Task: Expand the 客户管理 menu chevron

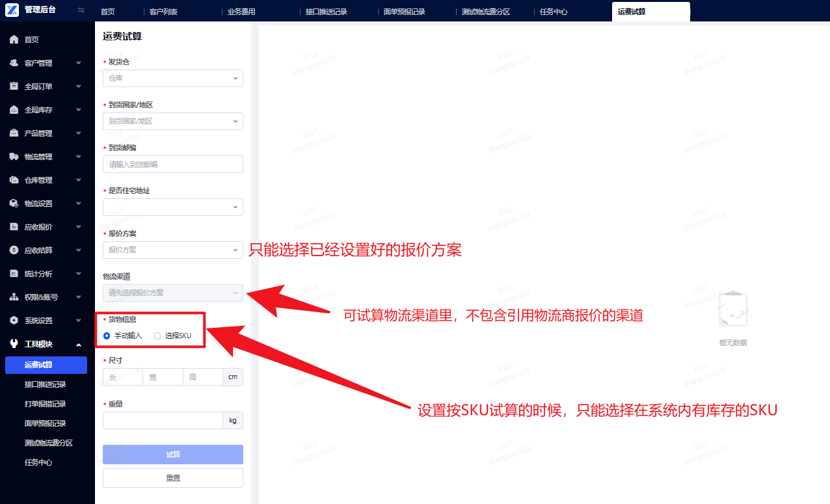Action: coord(79,63)
